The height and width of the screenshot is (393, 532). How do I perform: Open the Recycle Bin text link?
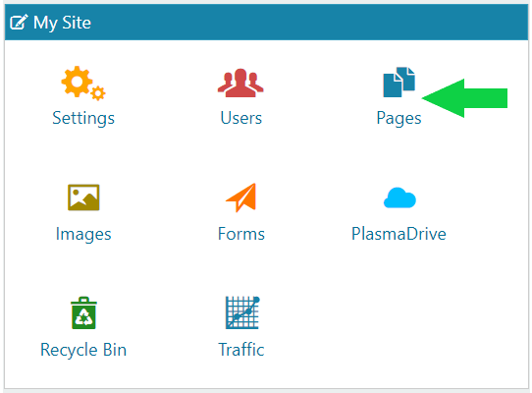click(x=83, y=350)
